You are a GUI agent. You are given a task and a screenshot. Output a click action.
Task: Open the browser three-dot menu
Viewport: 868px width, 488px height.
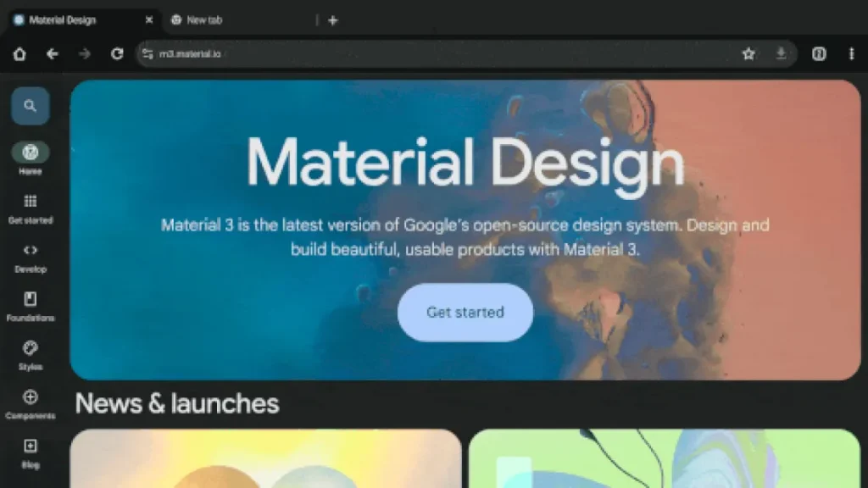point(851,54)
